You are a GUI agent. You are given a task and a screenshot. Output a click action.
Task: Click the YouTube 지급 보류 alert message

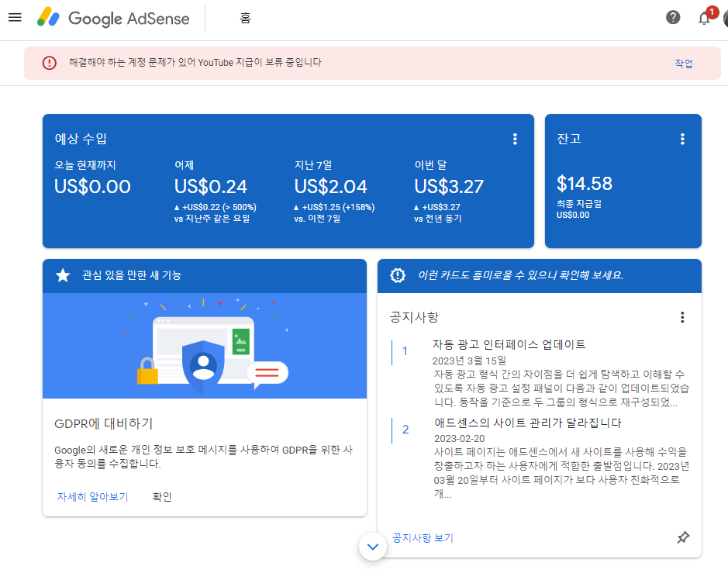coord(195,63)
